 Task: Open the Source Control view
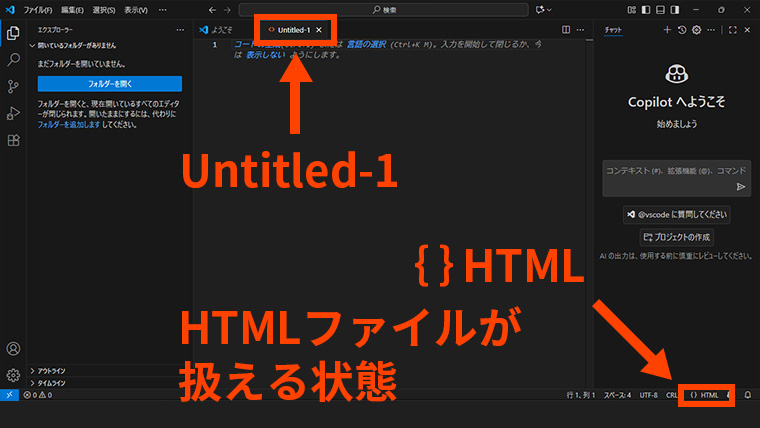[x=13, y=87]
